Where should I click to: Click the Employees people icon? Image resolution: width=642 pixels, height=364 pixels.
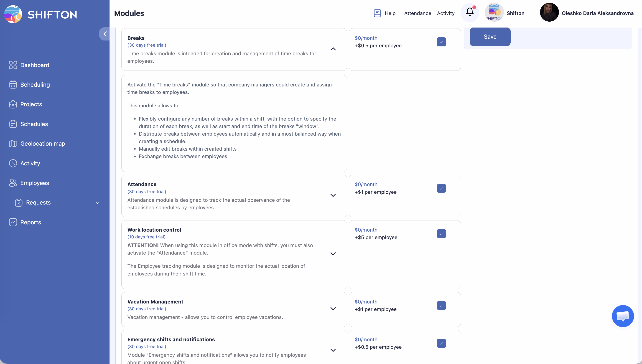point(13,183)
